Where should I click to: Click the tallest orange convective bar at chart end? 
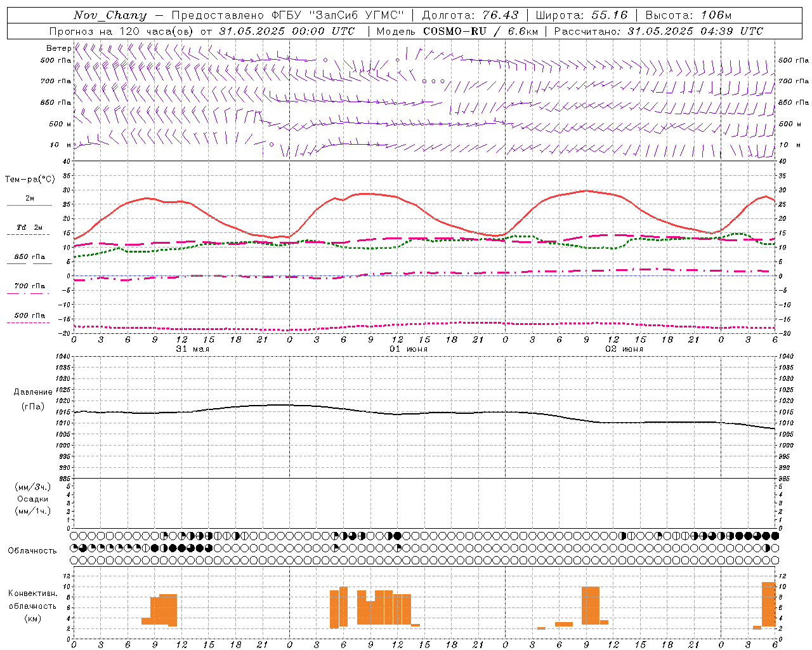pos(768,604)
